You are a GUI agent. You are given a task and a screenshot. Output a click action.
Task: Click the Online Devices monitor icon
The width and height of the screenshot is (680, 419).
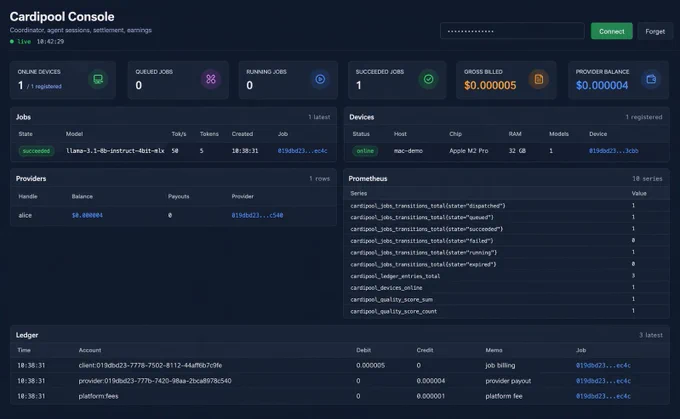click(98, 79)
